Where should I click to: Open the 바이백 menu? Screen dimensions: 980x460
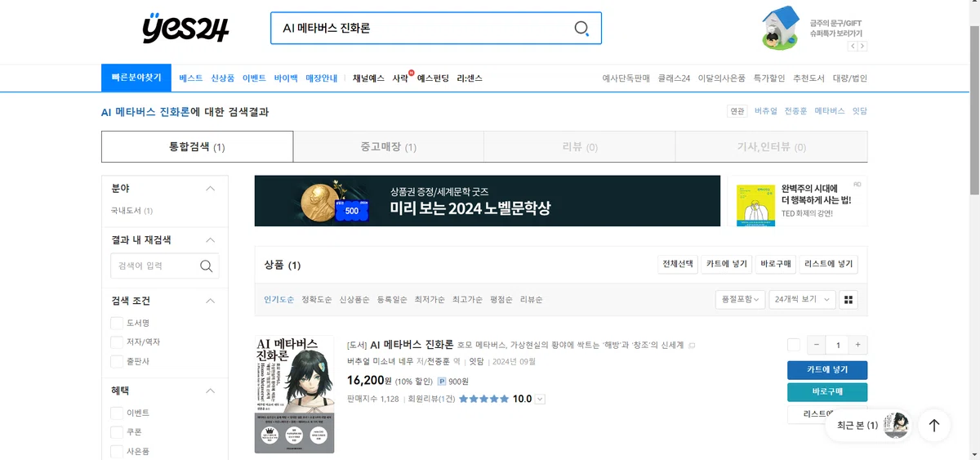(x=286, y=78)
